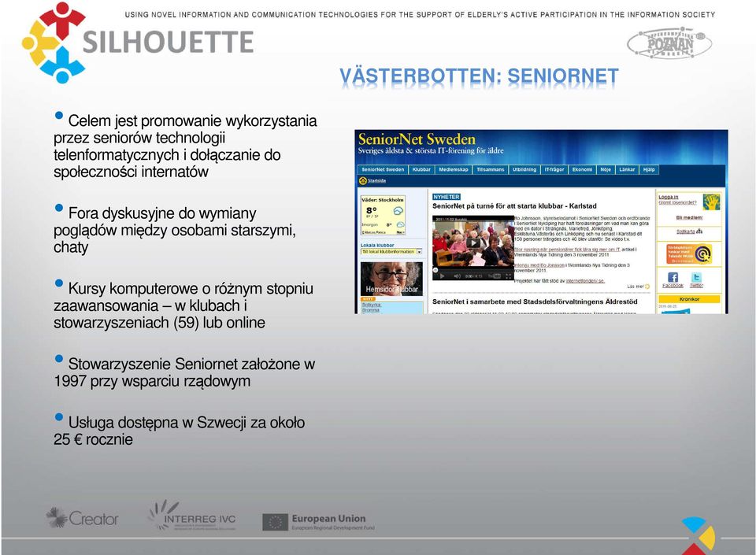Click the Facebook icon
756x555 pixels.
673,277
